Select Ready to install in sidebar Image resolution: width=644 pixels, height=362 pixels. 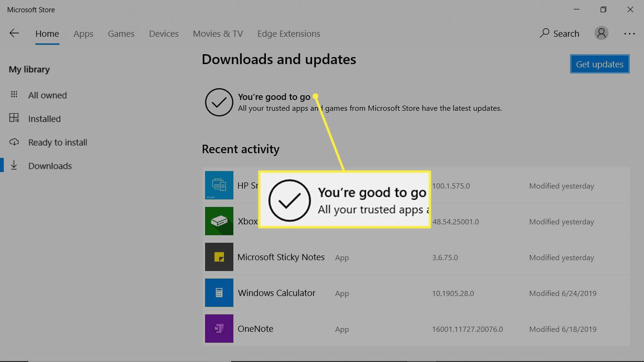[58, 142]
